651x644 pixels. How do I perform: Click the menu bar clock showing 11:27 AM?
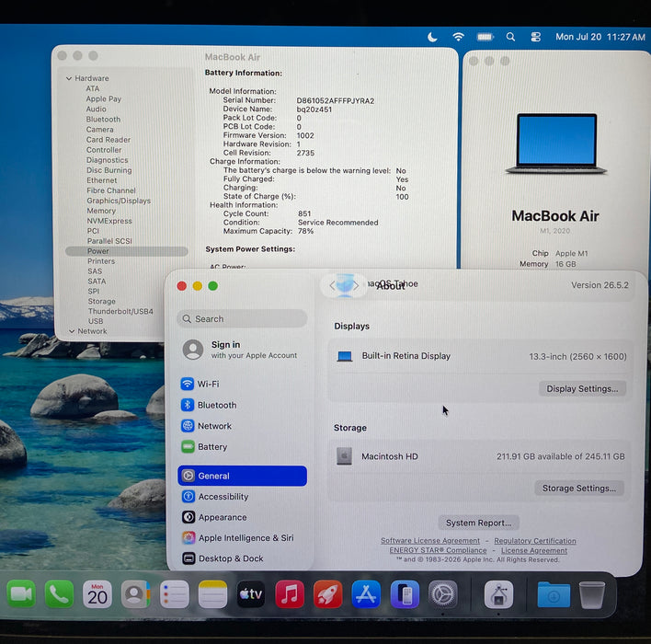(600, 37)
